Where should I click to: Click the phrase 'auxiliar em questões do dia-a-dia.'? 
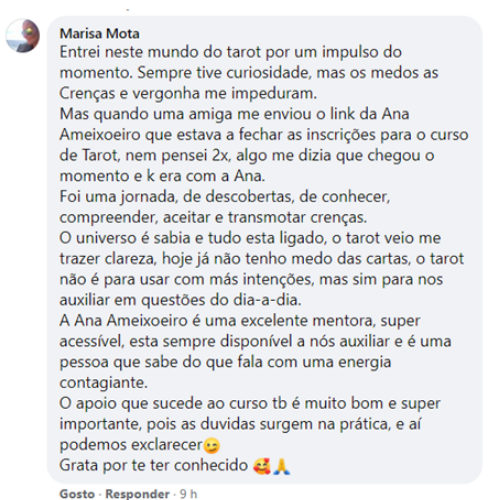click(x=180, y=300)
